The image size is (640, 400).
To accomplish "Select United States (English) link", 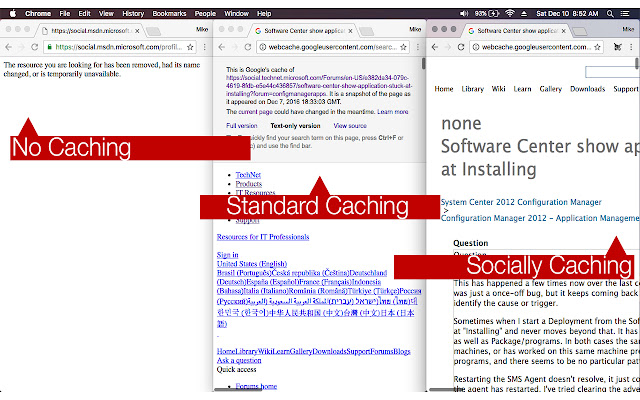I will tap(252, 264).
